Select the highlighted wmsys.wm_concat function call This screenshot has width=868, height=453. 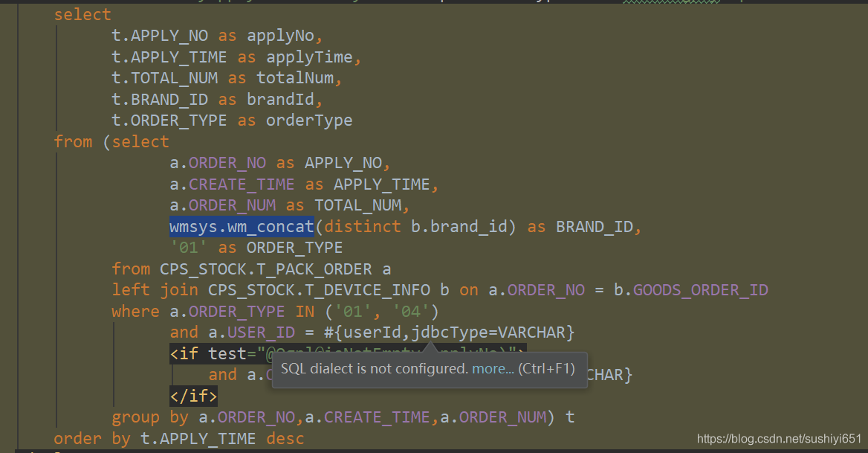(241, 226)
